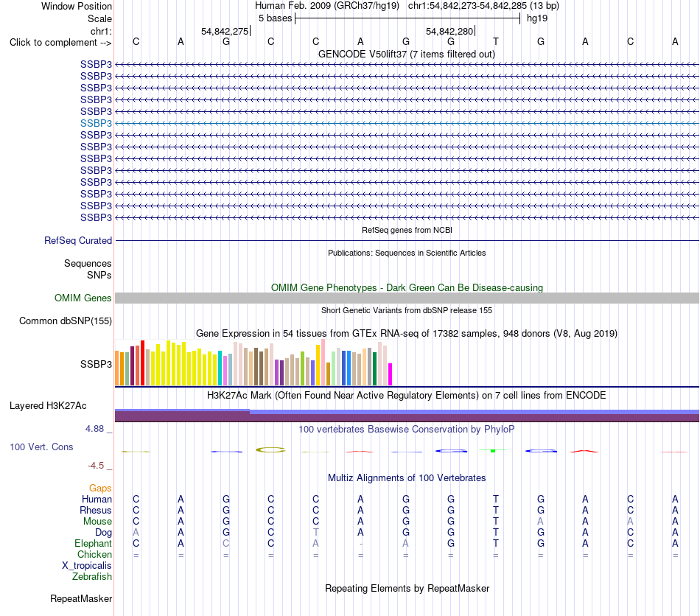Click the 'Window Position' label
The height and width of the screenshot is (616, 700).
(77, 6)
